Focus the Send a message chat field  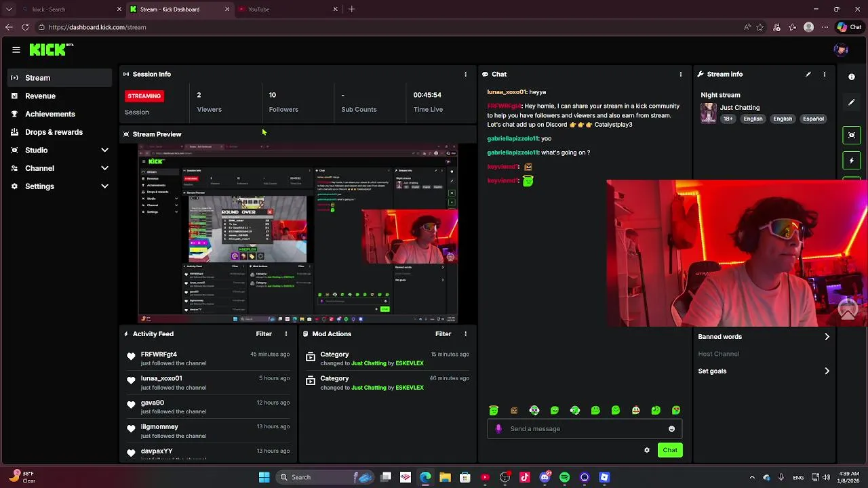point(585,428)
